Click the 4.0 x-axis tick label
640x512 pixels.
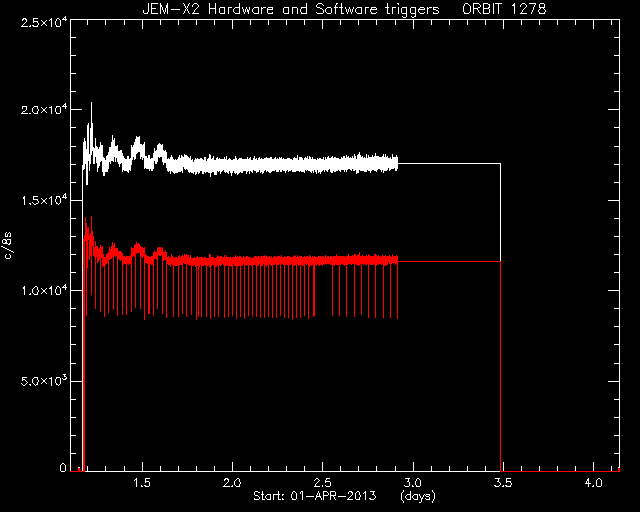click(593, 483)
